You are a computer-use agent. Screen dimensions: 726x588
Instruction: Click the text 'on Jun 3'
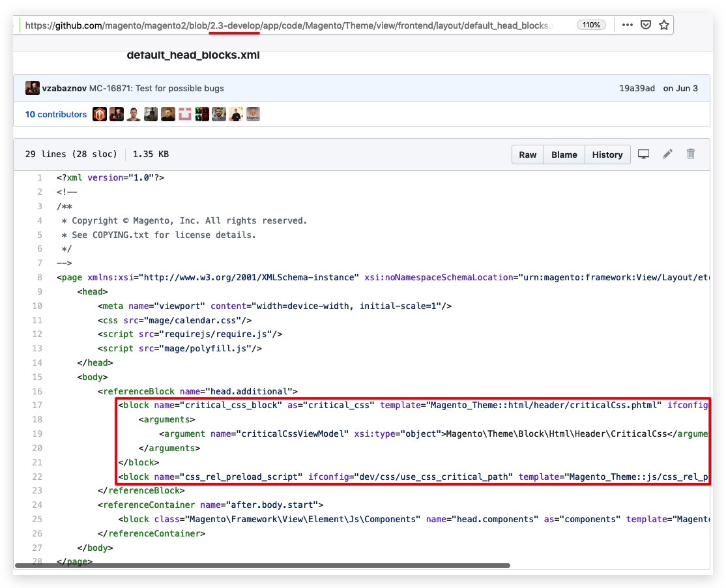(680, 89)
